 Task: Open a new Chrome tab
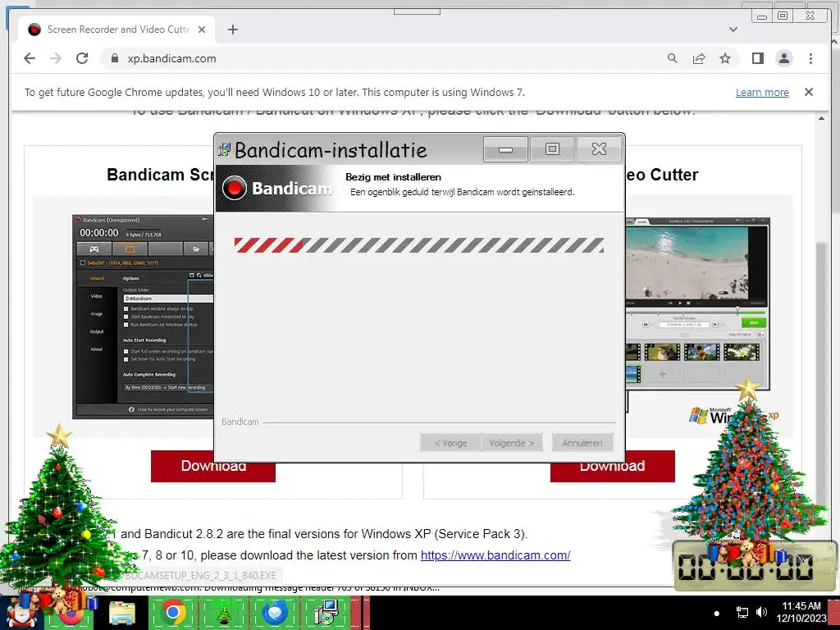point(232,30)
